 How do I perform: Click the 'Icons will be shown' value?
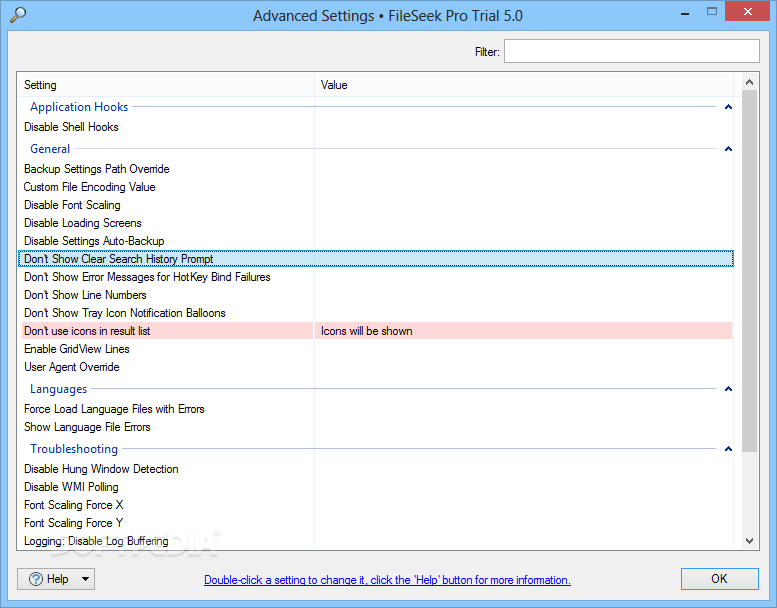(x=366, y=331)
